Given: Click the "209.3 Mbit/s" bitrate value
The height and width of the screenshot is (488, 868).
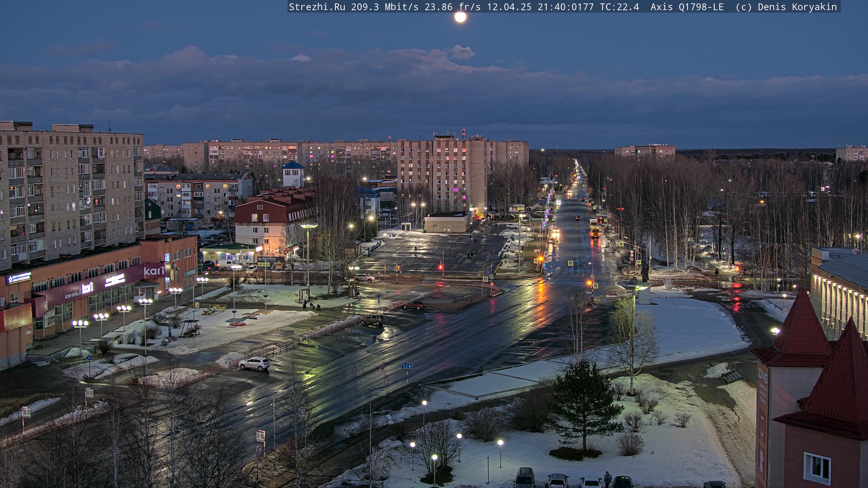Looking at the screenshot, I should [x=385, y=7].
